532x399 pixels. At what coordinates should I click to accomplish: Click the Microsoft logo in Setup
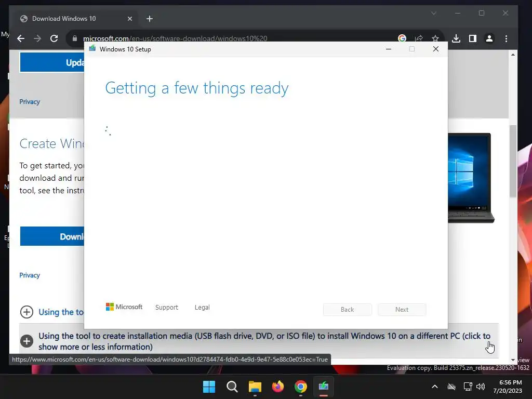(124, 307)
